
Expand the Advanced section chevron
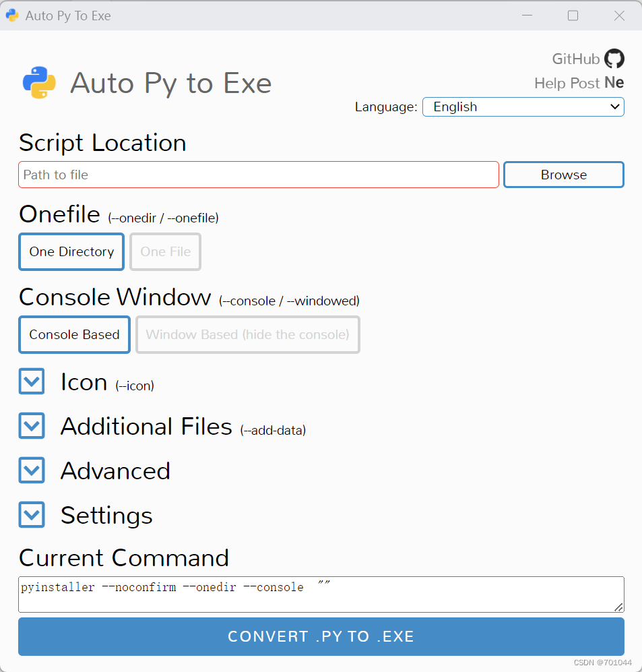pos(32,470)
